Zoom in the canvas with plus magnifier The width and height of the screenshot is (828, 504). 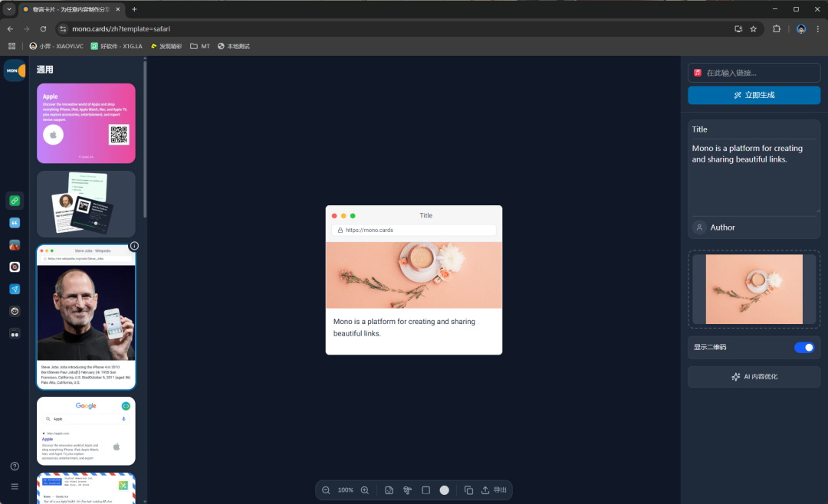pos(365,490)
